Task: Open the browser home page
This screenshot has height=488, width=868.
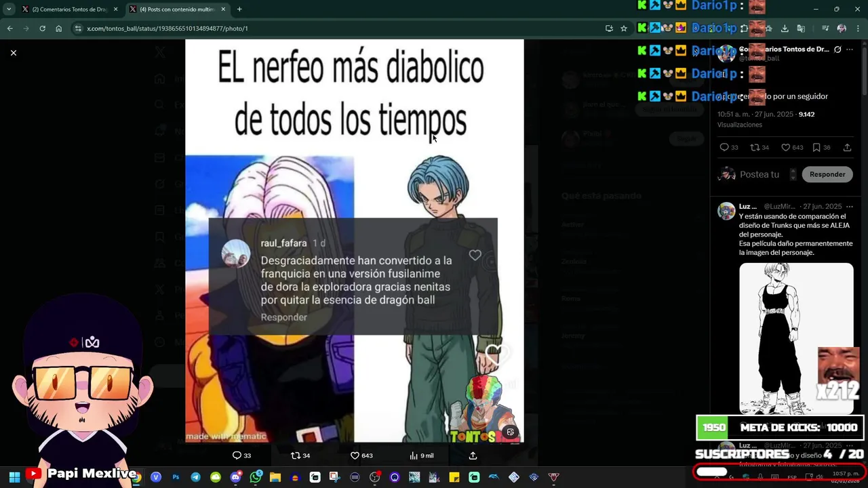Action: pos(58,28)
